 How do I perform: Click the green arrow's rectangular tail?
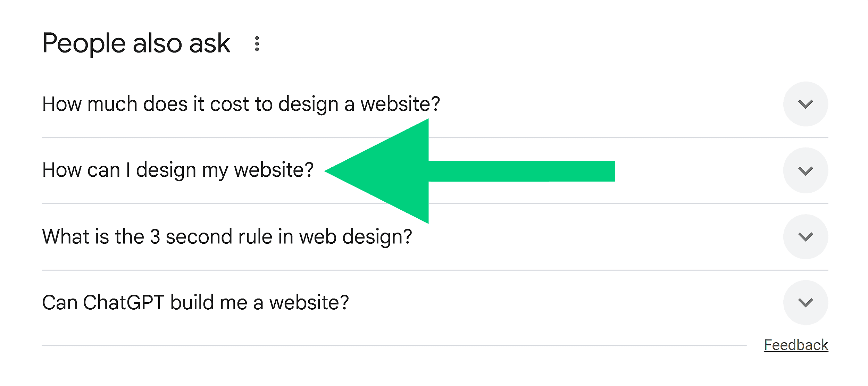(x=521, y=171)
